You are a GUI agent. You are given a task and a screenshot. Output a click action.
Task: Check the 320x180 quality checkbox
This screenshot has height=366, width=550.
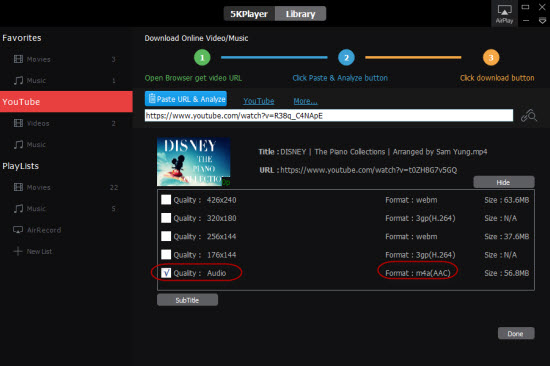[x=166, y=218]
